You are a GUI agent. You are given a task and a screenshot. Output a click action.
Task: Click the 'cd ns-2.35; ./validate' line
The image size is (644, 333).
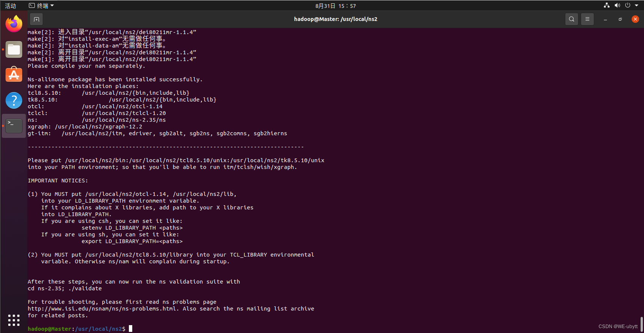tap(65, 288)
